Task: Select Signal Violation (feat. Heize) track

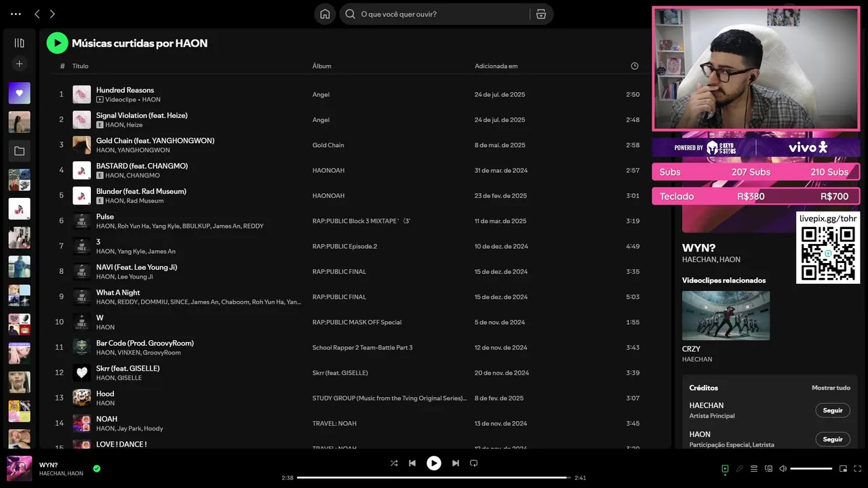Action: coord(142,115)
